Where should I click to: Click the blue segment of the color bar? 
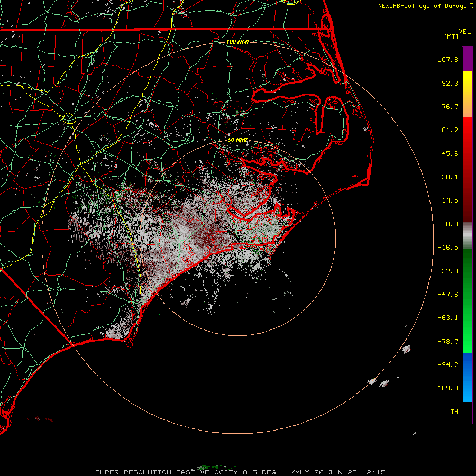(x=467, y=377)
